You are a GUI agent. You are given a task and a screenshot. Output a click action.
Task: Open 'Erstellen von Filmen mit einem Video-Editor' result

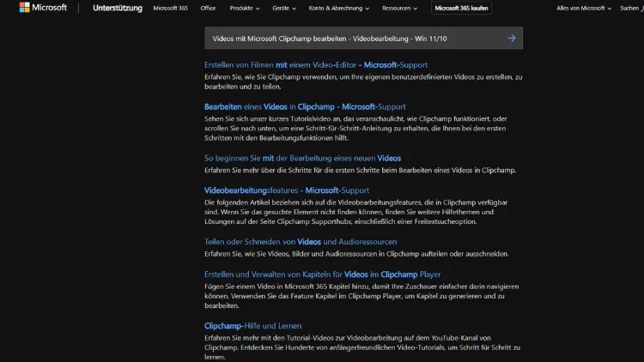click(x=316, y=65)
